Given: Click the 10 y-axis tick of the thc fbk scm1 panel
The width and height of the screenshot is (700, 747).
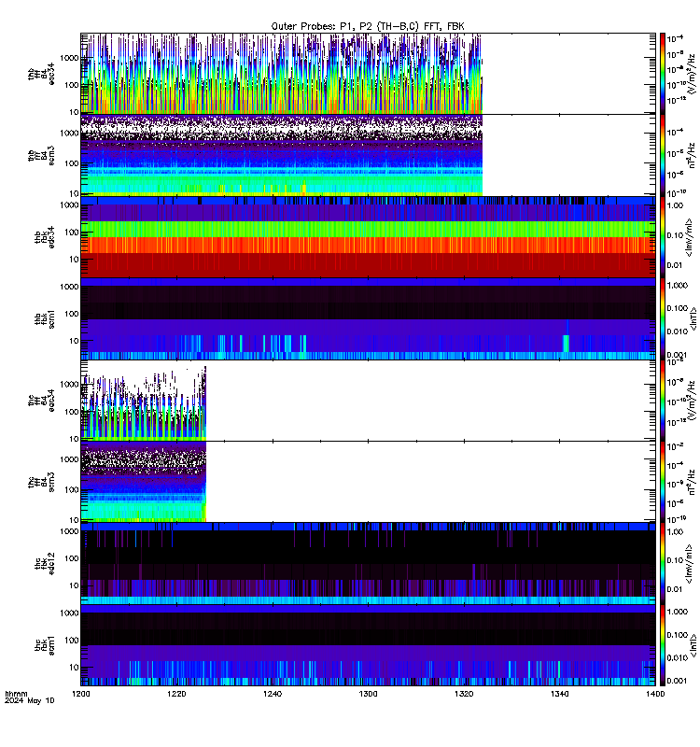Looking at the screenshot, I should pyautogui.click(x=75, y=667).
